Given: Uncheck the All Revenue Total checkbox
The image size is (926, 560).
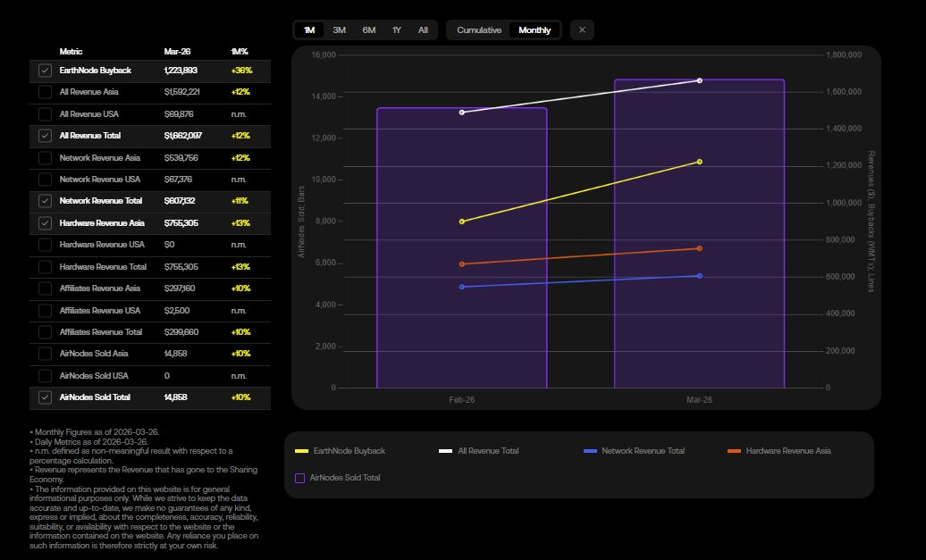Looking at the screenshot, I should [45, 136].
